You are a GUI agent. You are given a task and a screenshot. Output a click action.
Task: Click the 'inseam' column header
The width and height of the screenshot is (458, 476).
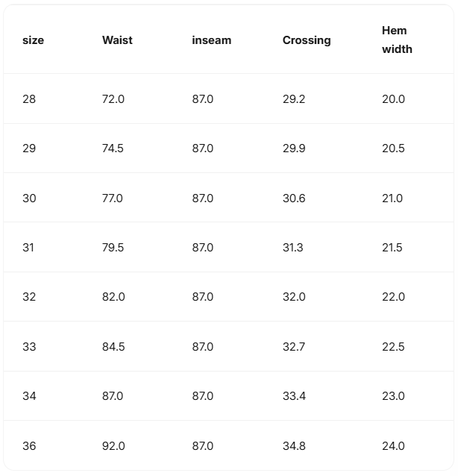pos(211,40)
